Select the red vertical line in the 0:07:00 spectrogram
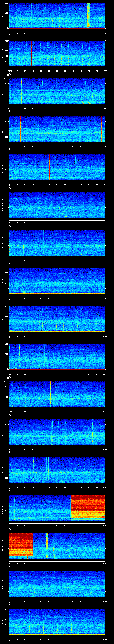Image resolution: width=114 pixels, height=644 pixels. [46, 243]
